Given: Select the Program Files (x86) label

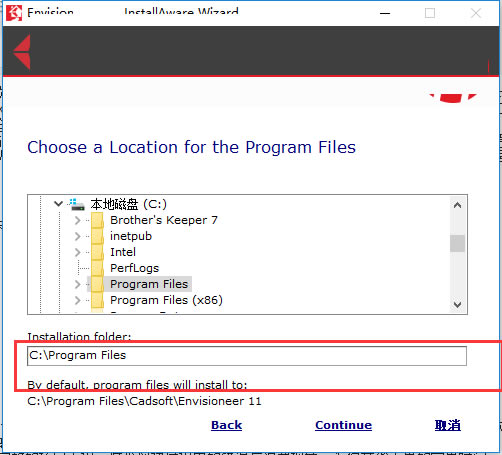Looking at the screenshot, I should tap(166, 300).
